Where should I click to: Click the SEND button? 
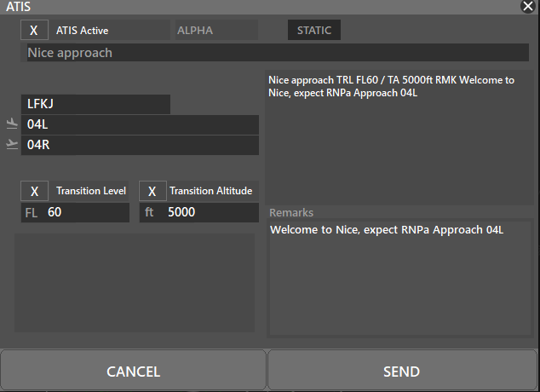(402, 371)
